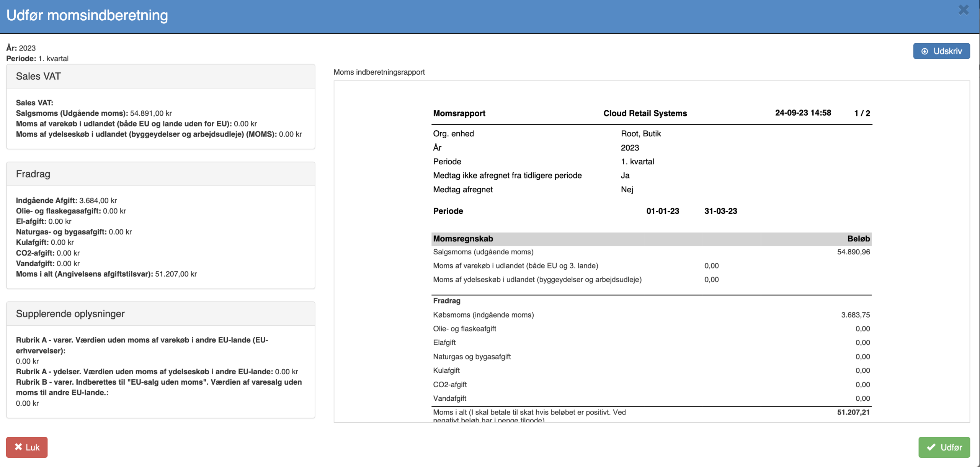
Task: Click the red Luk button
Action: (27, 447)
